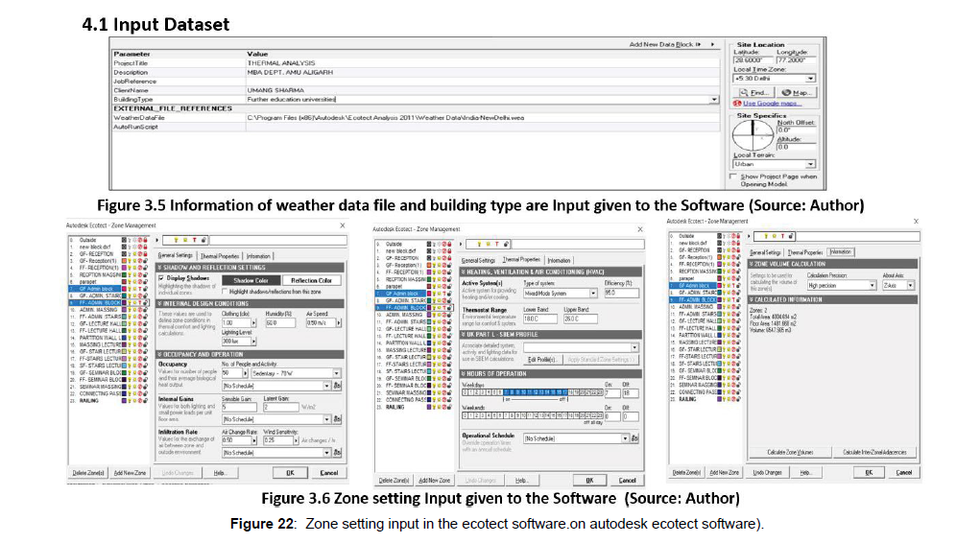
Task: Click the Occupancy schedule editor icon
Action: [x=337, y=387]
